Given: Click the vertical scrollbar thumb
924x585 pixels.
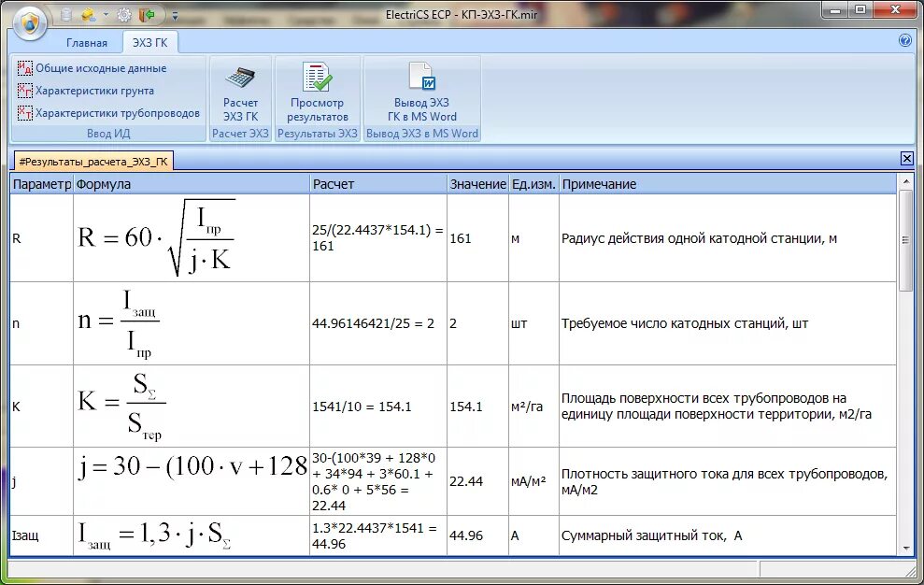Looking at the screenshot, I should tap(906, 240).
